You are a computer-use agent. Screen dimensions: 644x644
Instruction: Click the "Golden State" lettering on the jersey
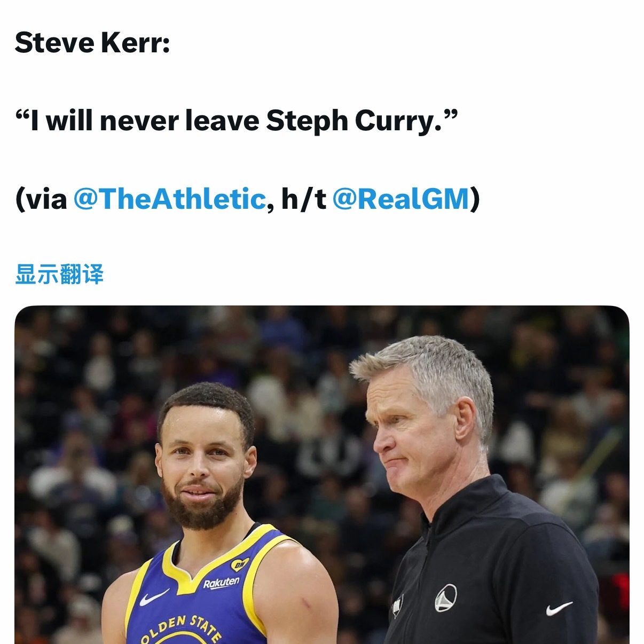pyautogui.click(x=182, y=628)
